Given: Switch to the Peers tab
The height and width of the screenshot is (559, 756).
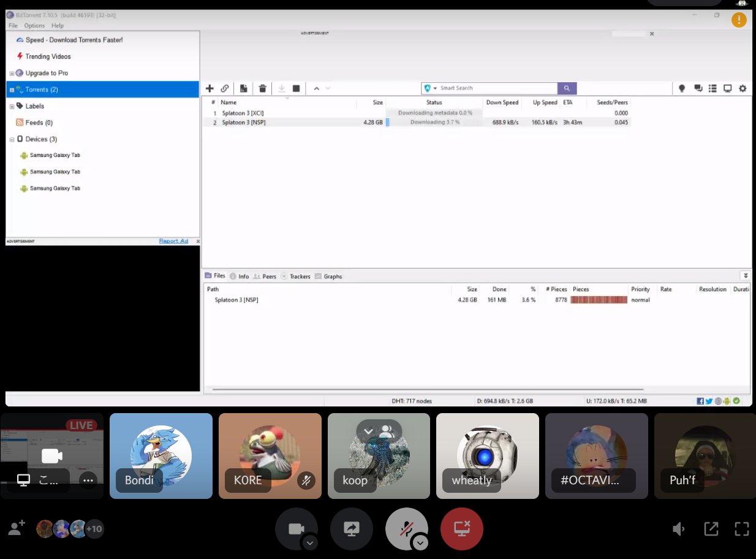Looking at the screenshot, I should [265, 276].
